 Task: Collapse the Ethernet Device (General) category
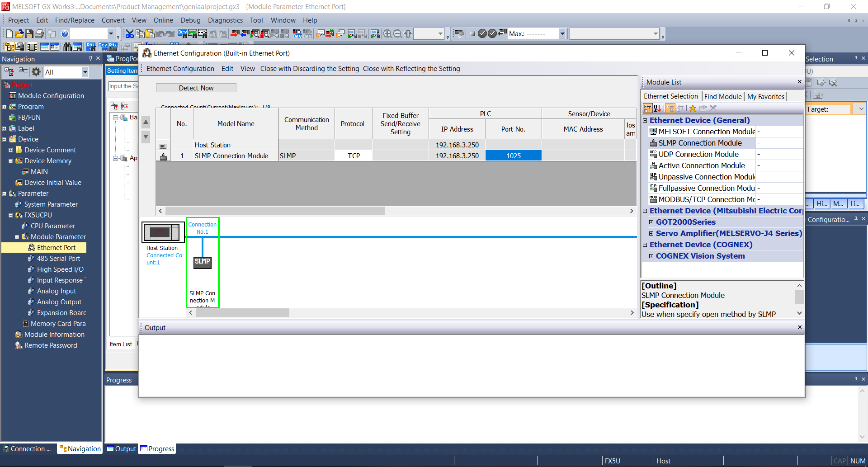coord(645,121)
